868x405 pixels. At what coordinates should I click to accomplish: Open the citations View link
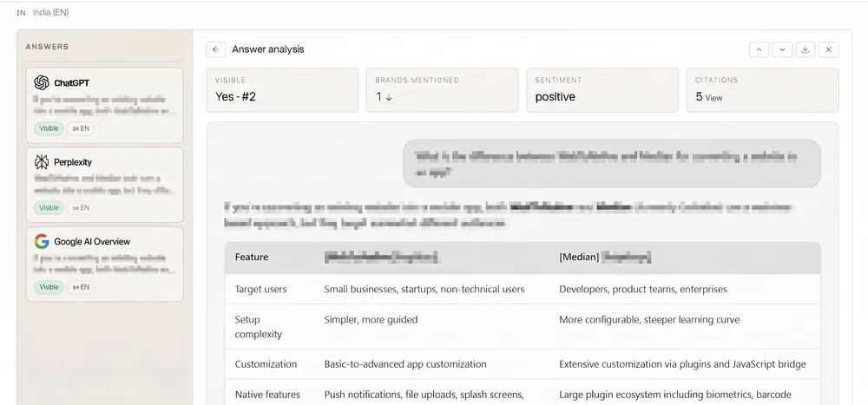tap(713, 97)
